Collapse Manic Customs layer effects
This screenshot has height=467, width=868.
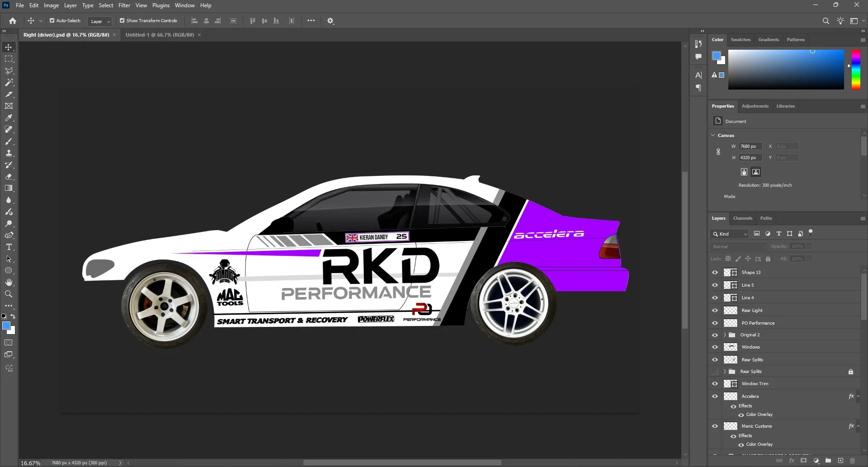(x=858, y=426)
